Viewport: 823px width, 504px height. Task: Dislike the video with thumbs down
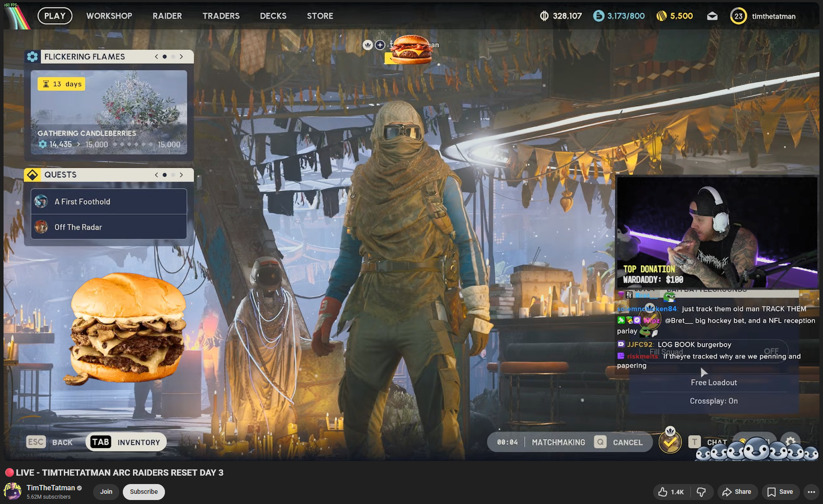[x=702, y=492]
